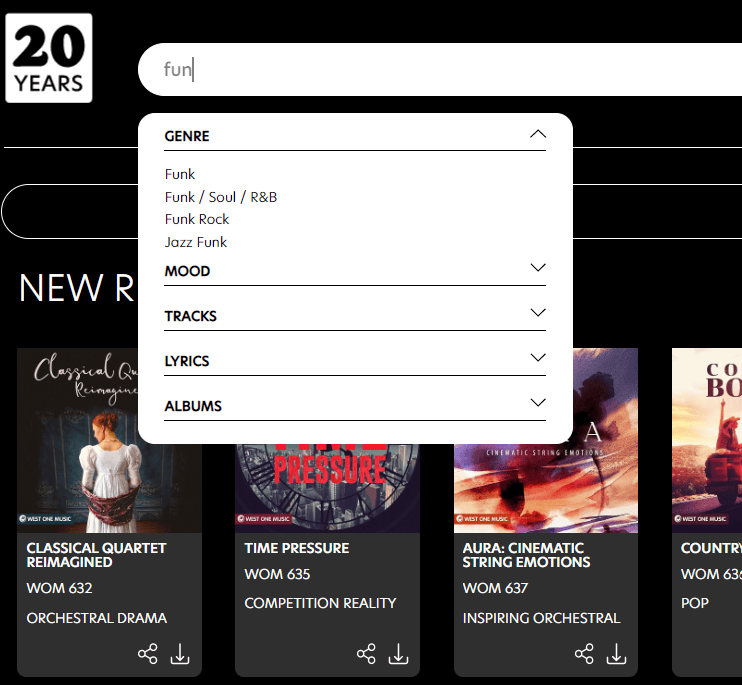Download the Time Pressure album
This screenshot has width=742, height=685.
[x=398, y=654]
